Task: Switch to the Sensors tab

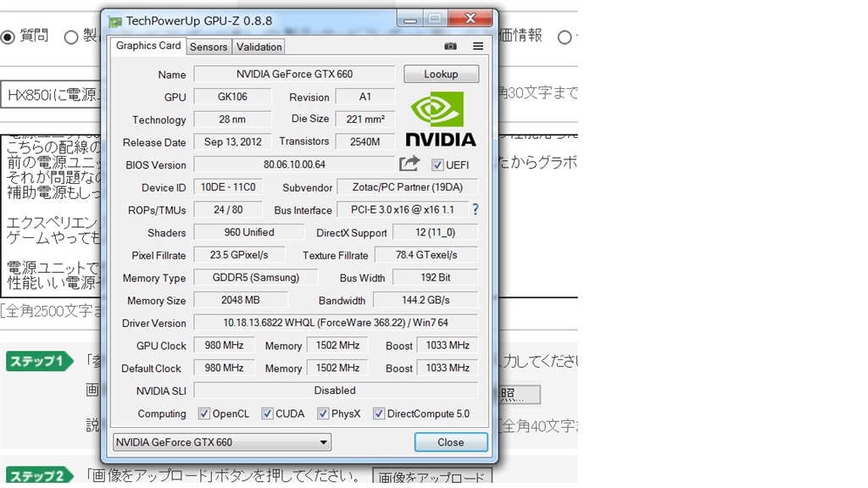Action: [x=209, y=47]
